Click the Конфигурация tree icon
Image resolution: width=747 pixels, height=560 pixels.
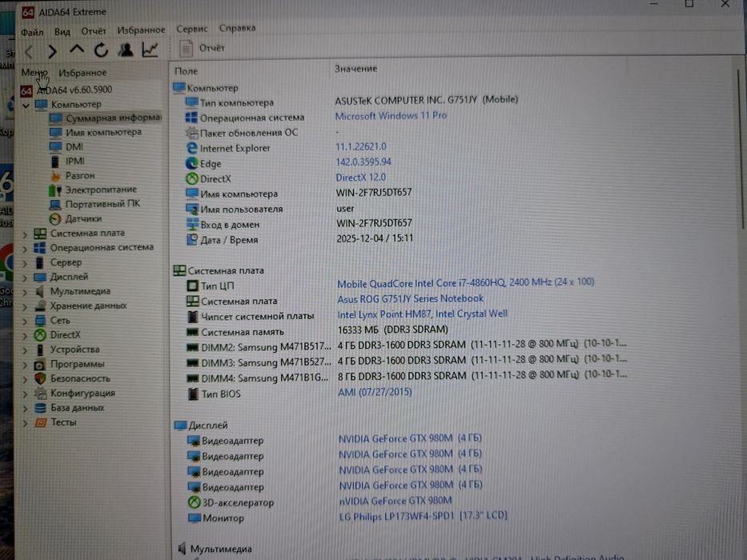coord(41,394)
